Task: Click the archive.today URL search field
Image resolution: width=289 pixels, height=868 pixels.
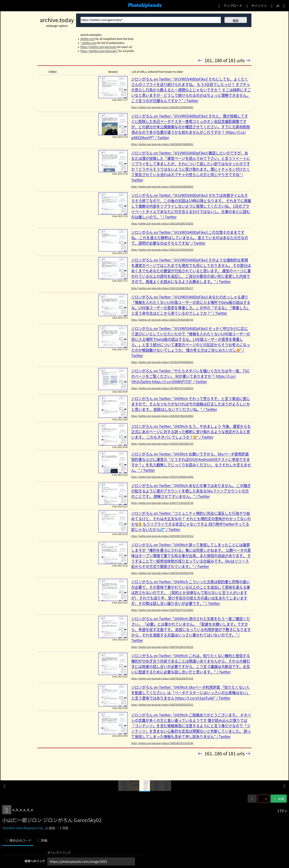Action: tap(150, 20)
